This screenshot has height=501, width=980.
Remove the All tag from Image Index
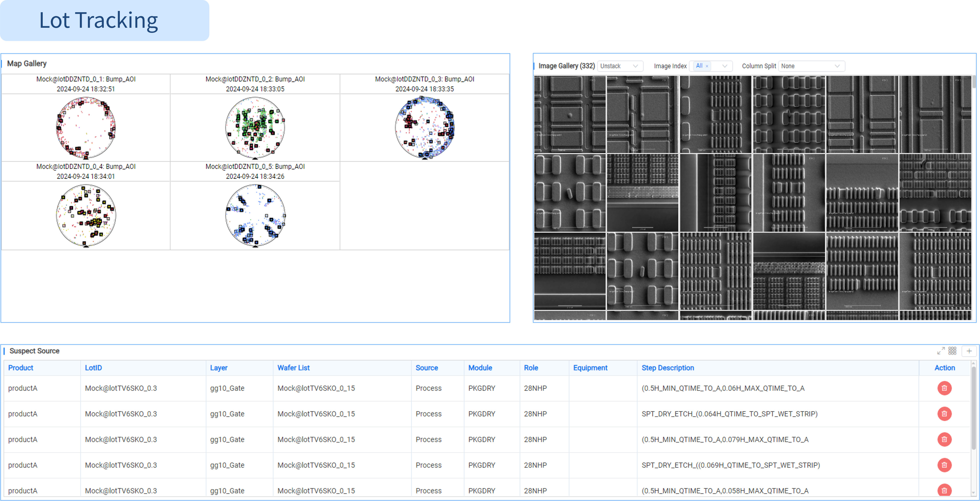click(x=707, y=66)
